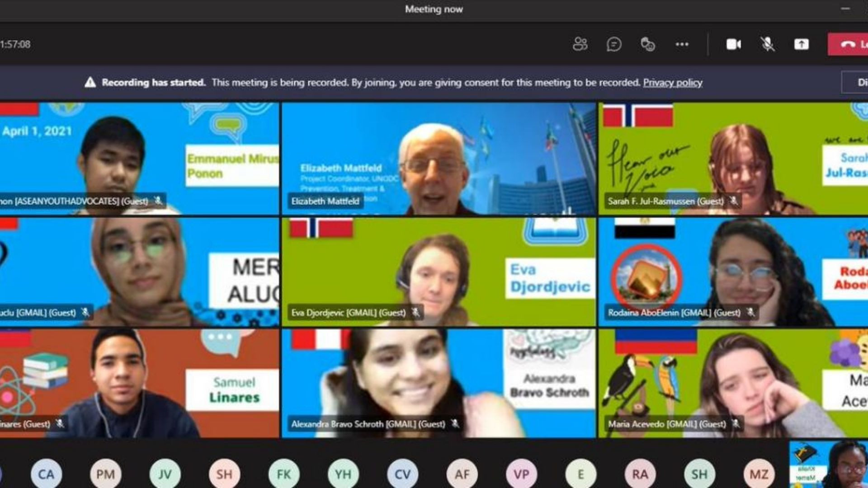Open the share content tray icon
The height and width of the screenshot is (488, 868).
[x=801, y=44]
